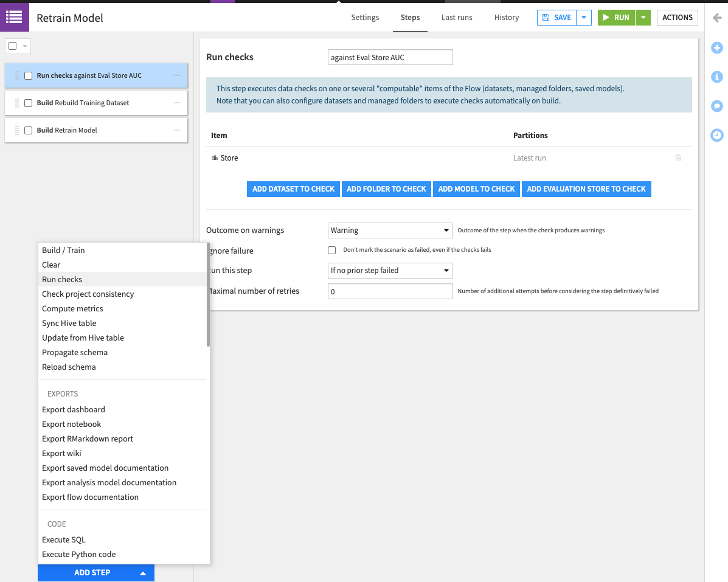Open more options for Build Retrain Model step

click(x=177, y=130)
